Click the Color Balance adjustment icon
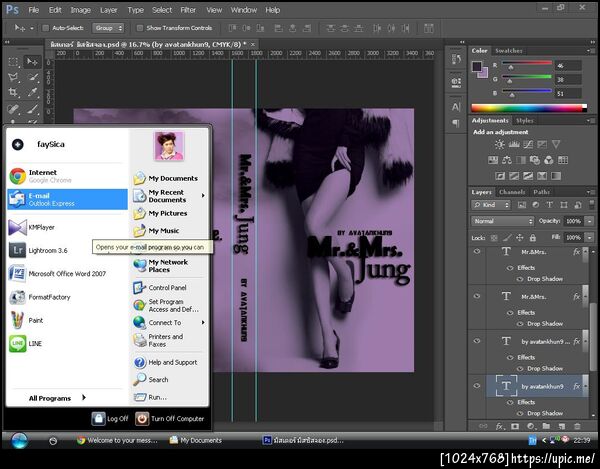The height and width of the screenshot is (469, 600). tap(507, 160)
